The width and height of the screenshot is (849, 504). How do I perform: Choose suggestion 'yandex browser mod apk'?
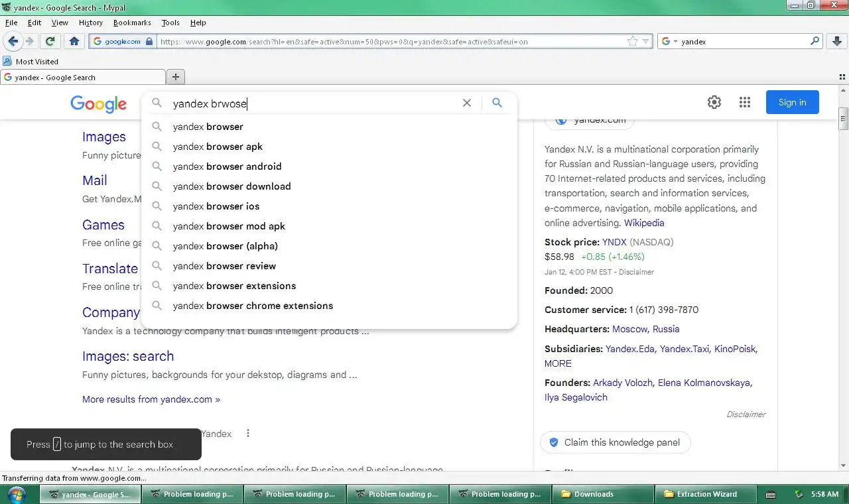click(x=329, y=226)
